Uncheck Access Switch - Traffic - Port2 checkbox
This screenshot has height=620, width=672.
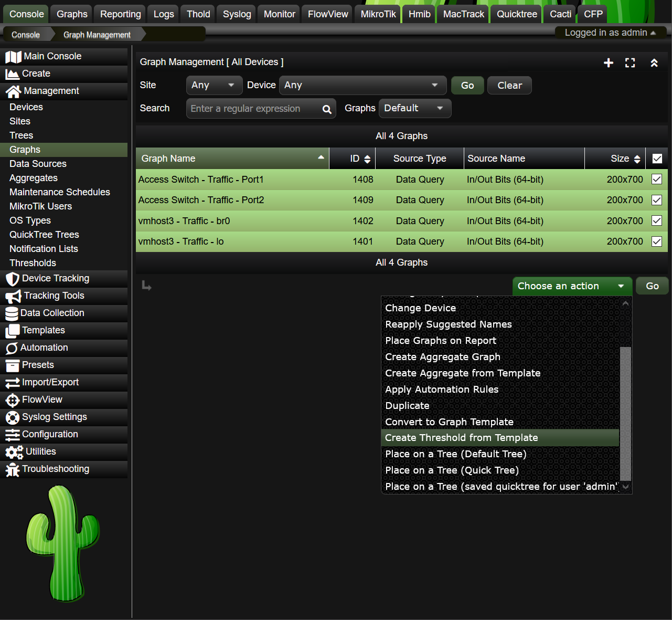[x=657, y=200]
